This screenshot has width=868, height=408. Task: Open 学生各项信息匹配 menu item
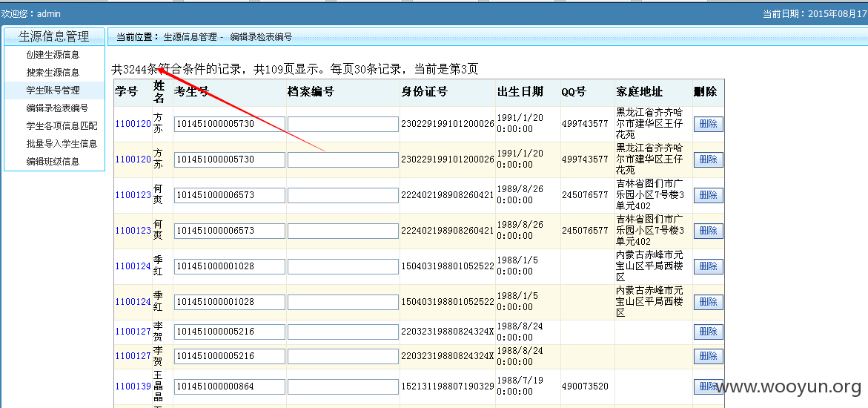[62, 126]
